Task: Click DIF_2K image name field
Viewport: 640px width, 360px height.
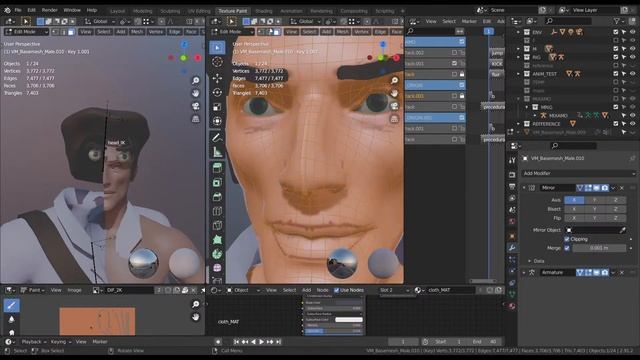Action: pyautogui.click(x=130, y=290)
